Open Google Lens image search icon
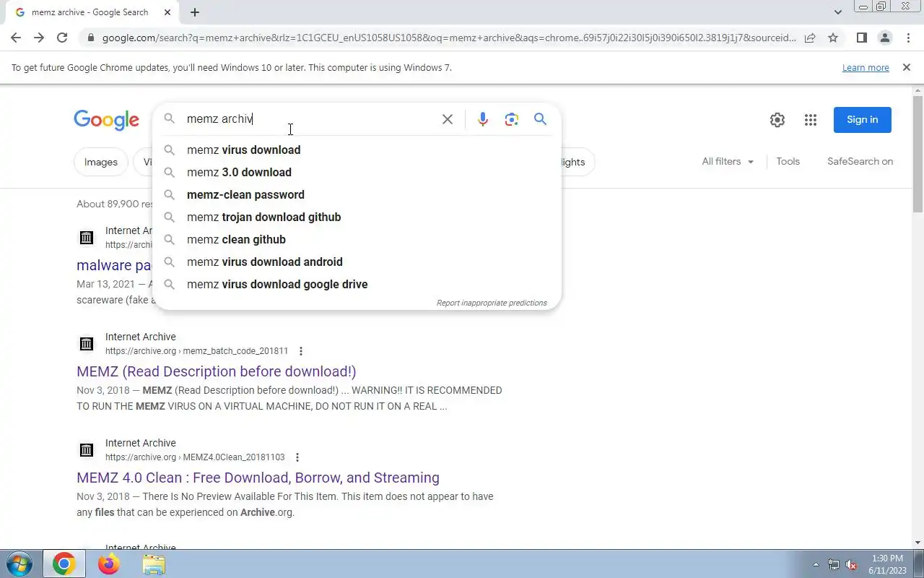 (x=512, y=119)
